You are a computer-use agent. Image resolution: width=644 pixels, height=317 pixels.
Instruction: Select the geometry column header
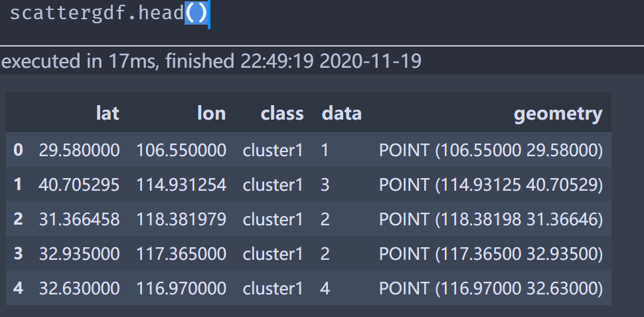(558, 114)
